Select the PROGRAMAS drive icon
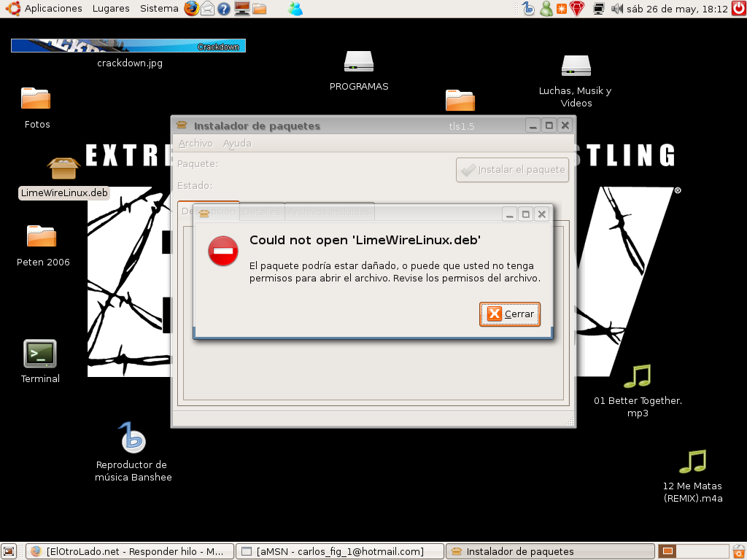Screen dimensions: 747x560 (x=359, y=62)
